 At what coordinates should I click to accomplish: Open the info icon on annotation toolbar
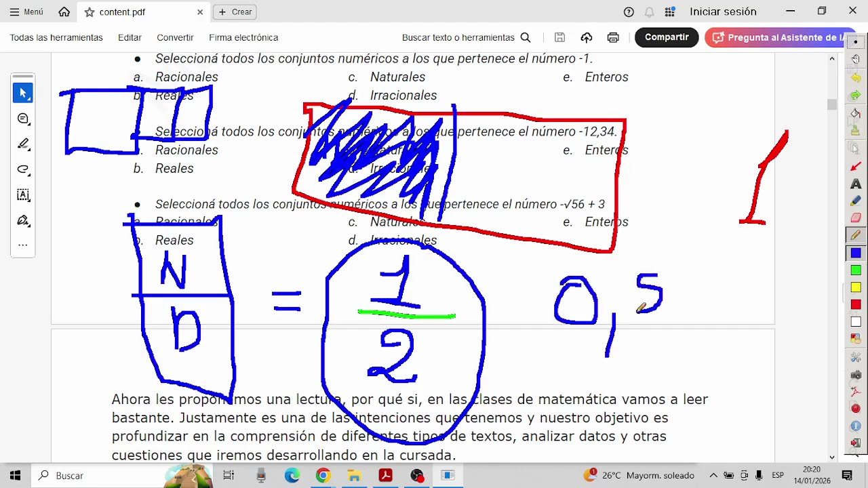pos(856,426)
